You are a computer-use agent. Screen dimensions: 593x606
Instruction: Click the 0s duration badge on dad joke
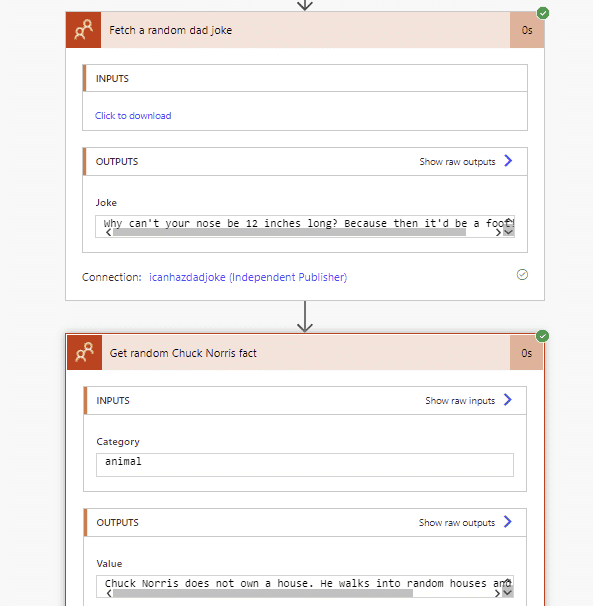[x=527, y=30]
